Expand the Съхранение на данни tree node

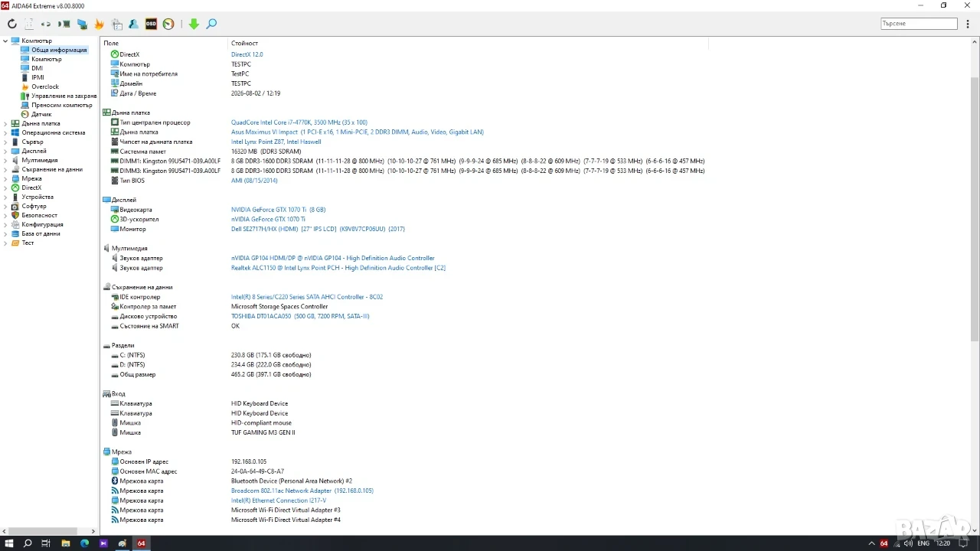(x=5, y=169)
